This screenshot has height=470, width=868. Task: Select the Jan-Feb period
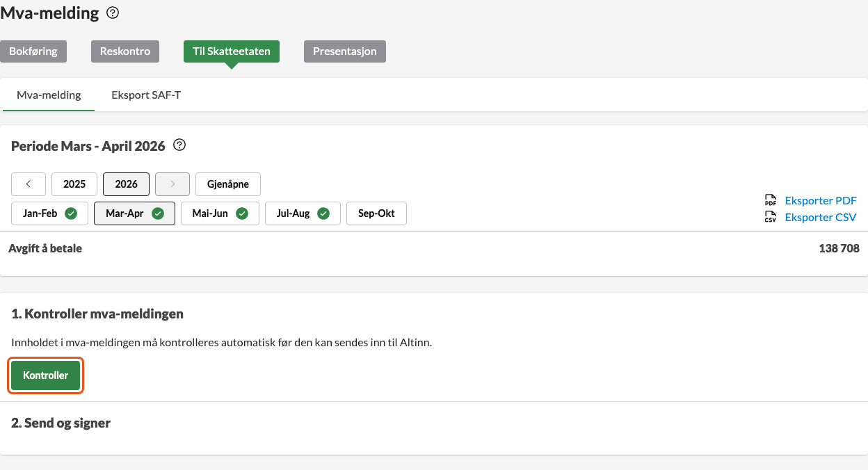(50, 213)
